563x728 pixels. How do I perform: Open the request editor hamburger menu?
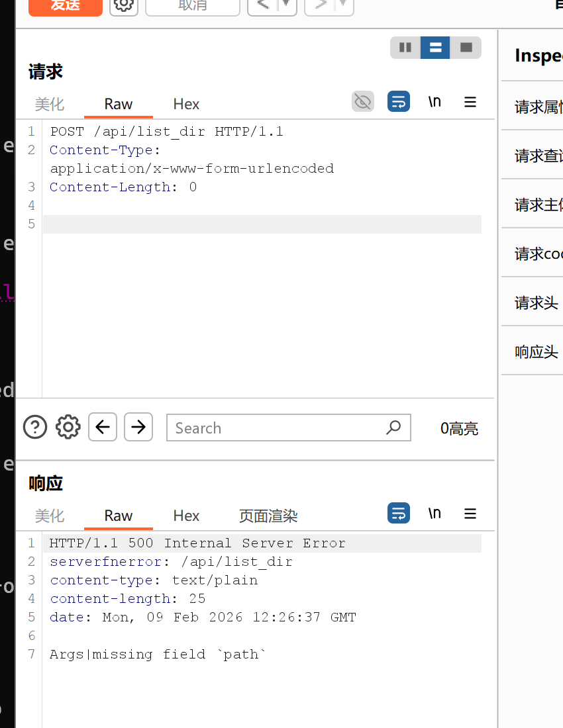pos(470,102)
